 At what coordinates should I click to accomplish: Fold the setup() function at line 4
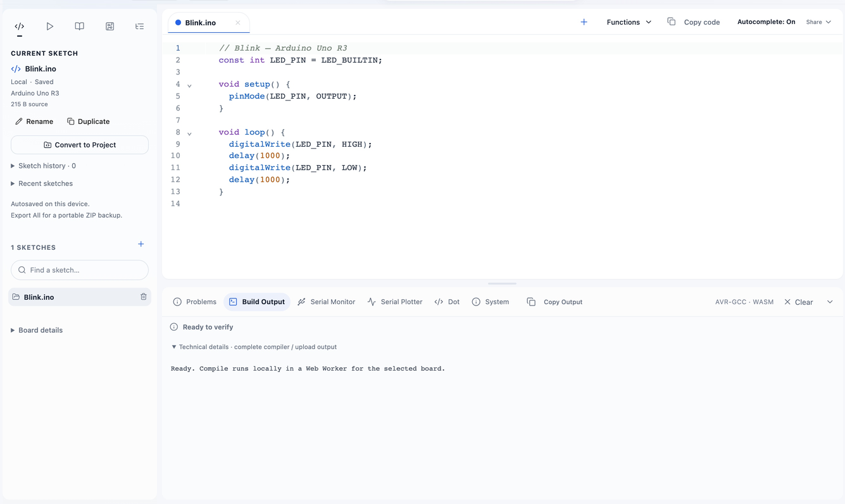coord(189,85)
